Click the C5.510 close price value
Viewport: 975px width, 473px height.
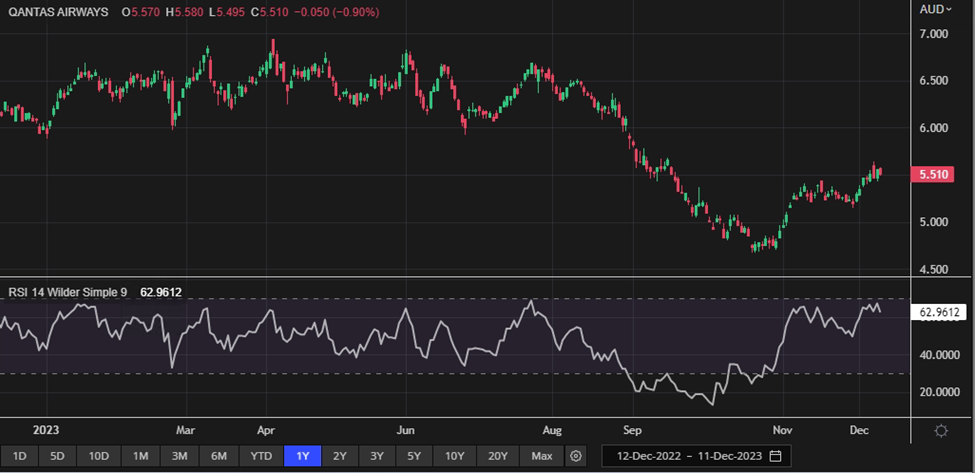click(271, 12)
